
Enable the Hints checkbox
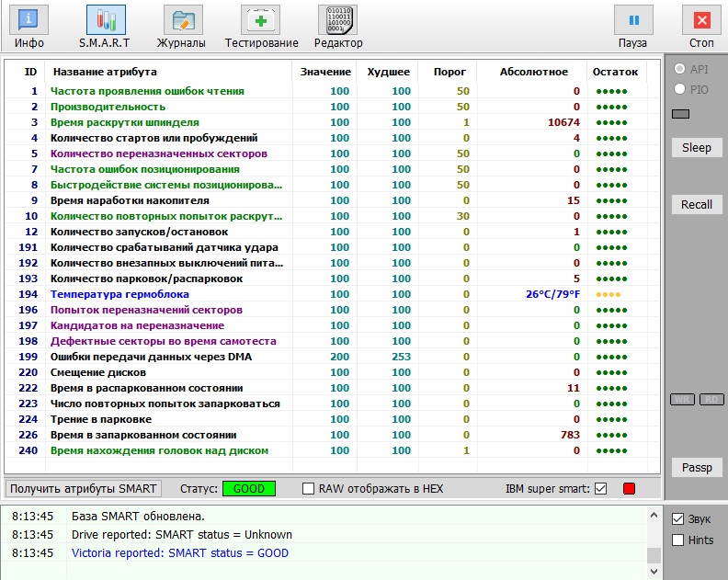677,540
